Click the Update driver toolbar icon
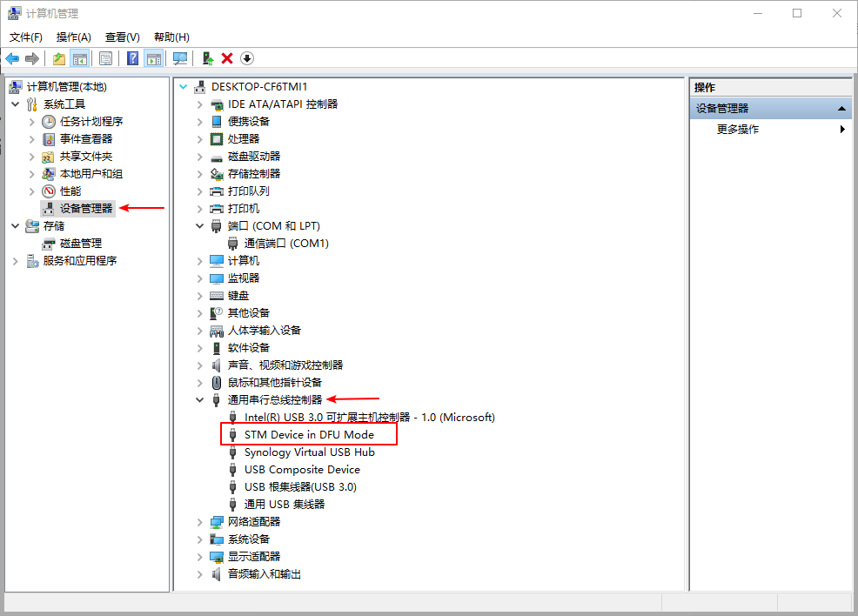The image size is (858, 616). click(x=207, y=58)
